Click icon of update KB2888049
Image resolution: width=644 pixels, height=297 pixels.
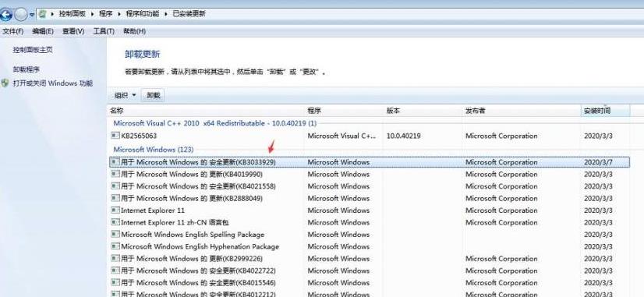[115, 198]
